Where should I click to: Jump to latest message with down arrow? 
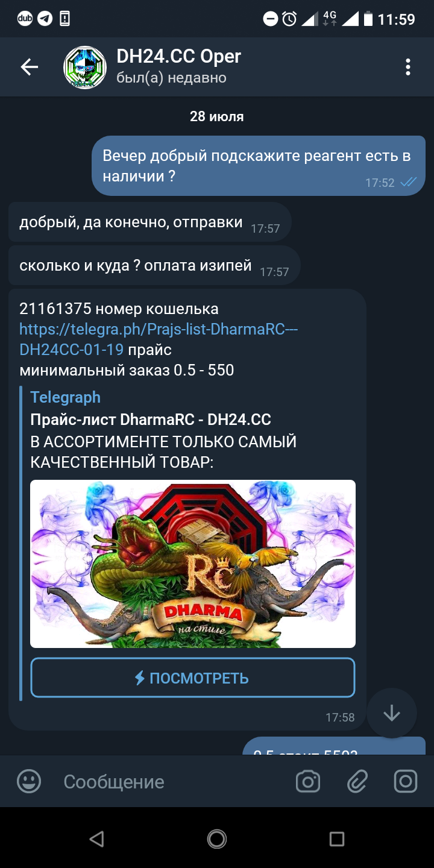click(x=392, y=713)
